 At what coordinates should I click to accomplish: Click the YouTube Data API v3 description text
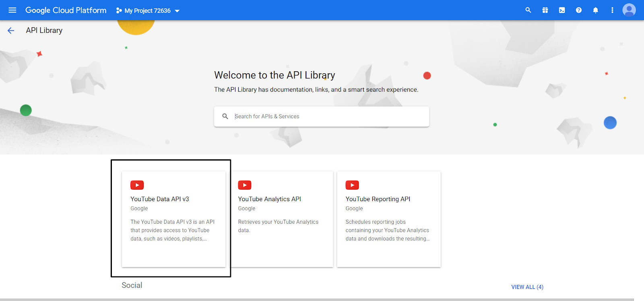tap(173, 230)
